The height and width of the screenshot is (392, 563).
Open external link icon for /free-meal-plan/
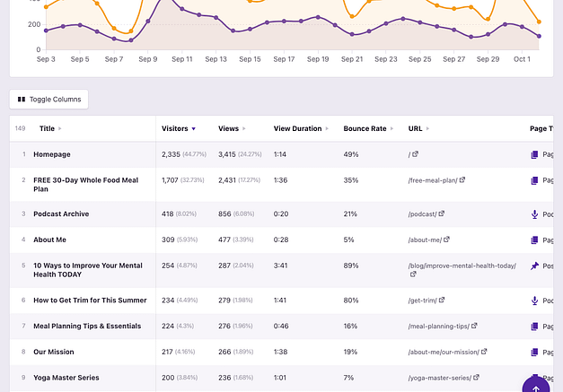pos(462,180)
